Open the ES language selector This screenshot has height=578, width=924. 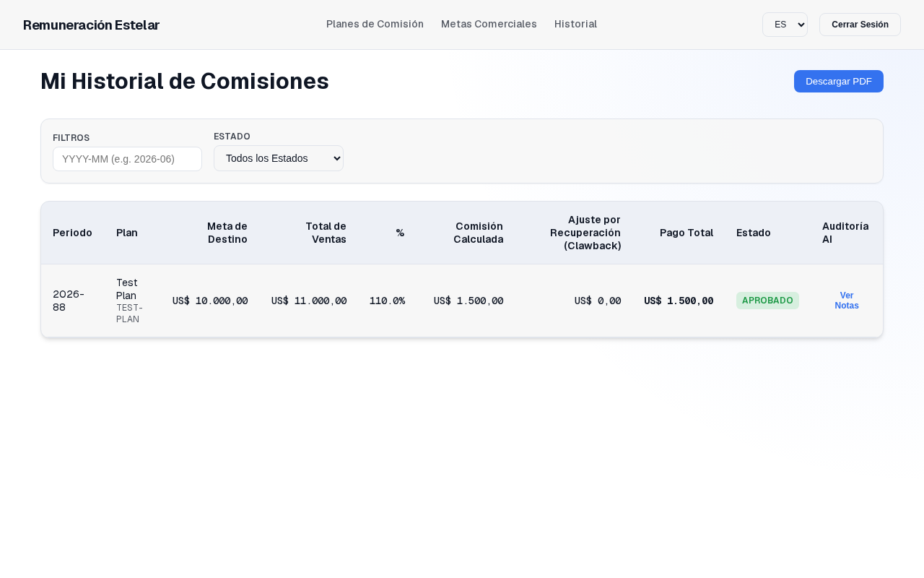(x=785, y=25)
